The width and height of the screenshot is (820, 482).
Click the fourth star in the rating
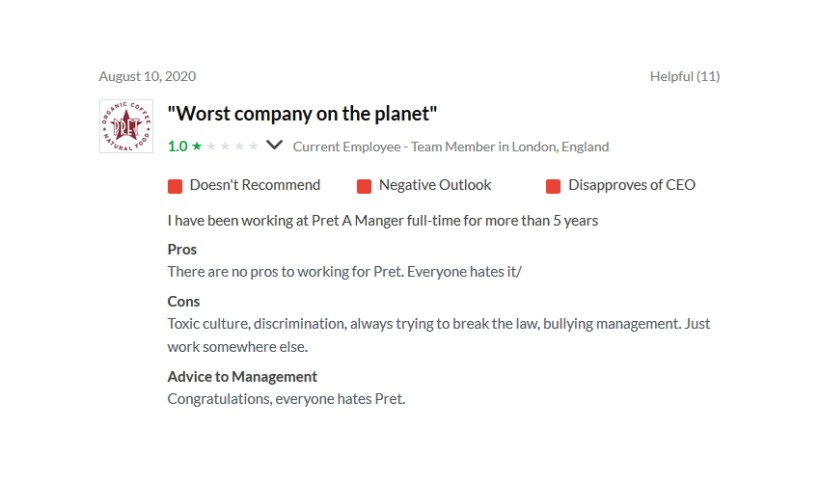[239, 146]
